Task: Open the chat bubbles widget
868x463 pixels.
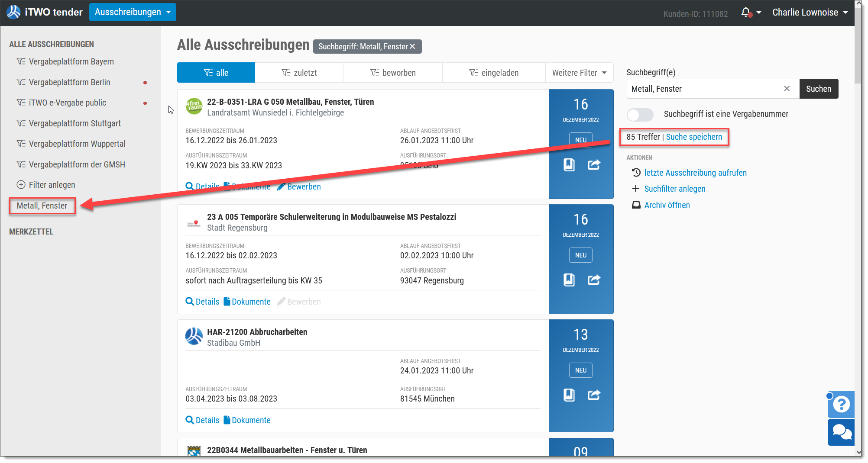Action: pos(841,432)
